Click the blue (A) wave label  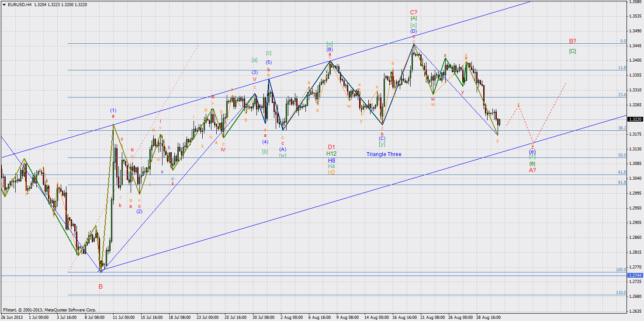(283, 149)
